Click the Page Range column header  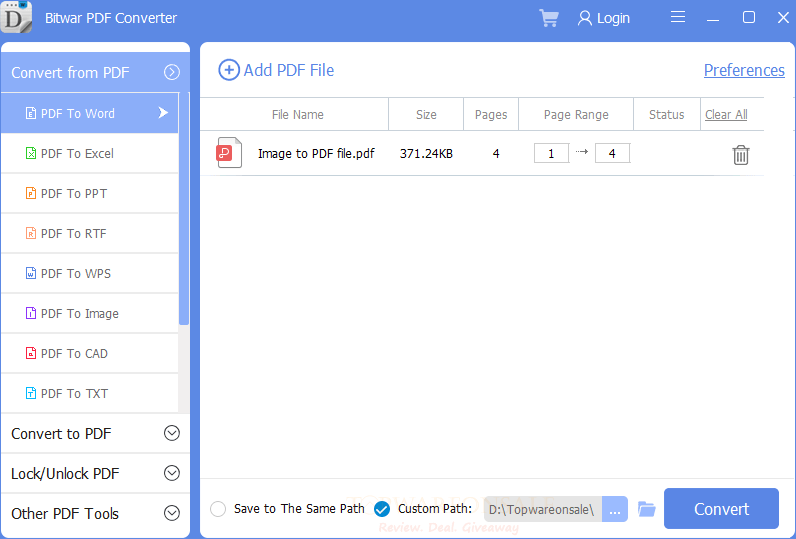tap(576, 115)
